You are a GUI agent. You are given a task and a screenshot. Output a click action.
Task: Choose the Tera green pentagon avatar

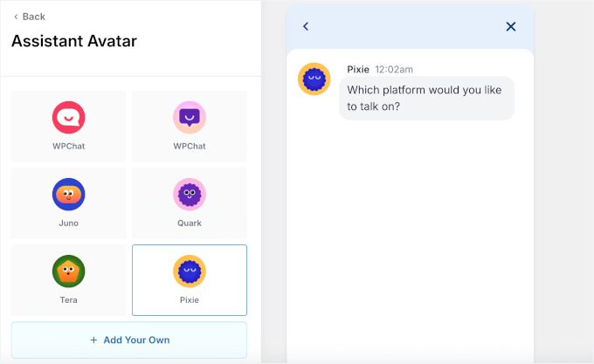tap(68, 271)
